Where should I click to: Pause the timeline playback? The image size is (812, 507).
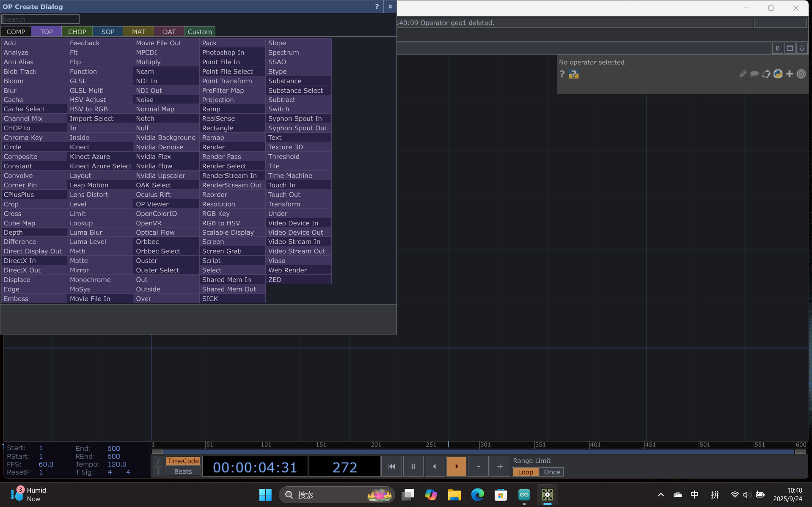[413, 466]
